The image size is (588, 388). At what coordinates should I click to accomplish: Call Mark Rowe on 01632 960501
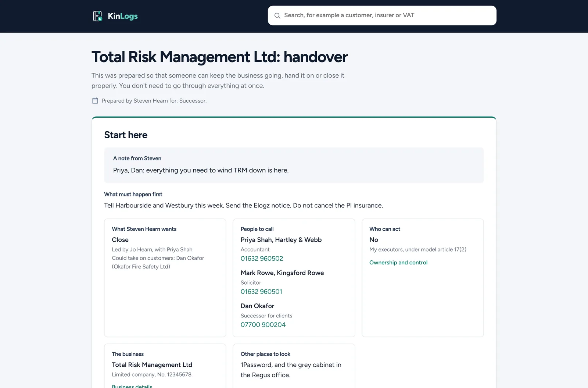tap(261, 292)
